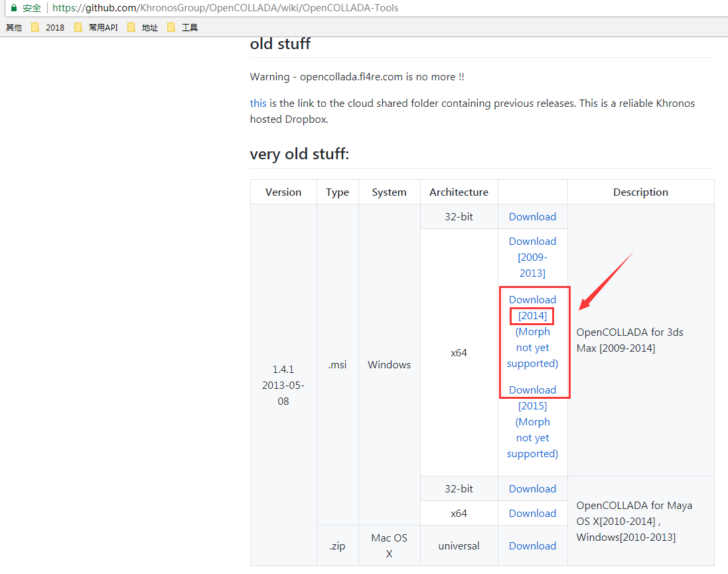The height and width of the screenshot is (574, 728).
Task: Click the universal architecture cell
Action: click(459, 545)
